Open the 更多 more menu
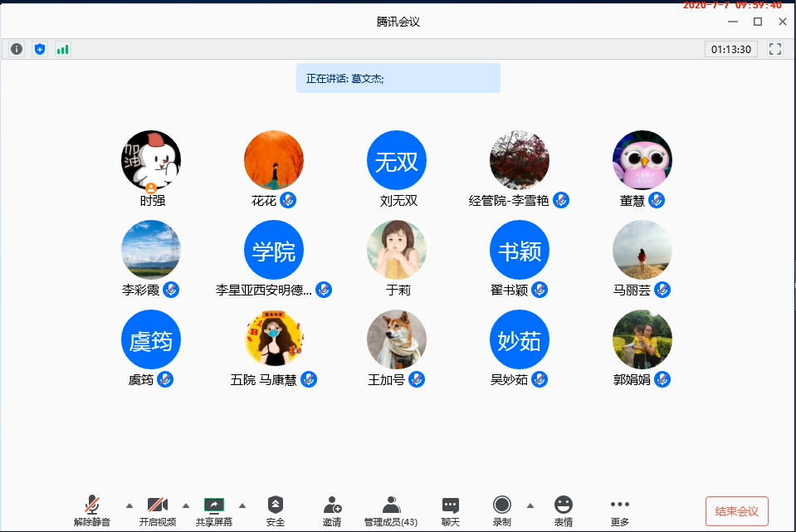796x532 pixels. click(620, 510)
